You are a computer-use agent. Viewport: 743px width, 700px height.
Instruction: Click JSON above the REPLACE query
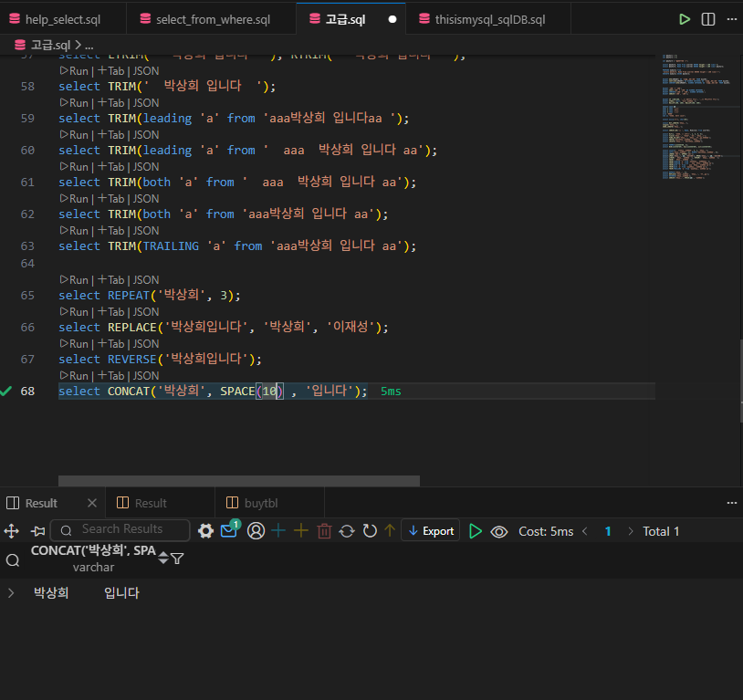(145, 312)
